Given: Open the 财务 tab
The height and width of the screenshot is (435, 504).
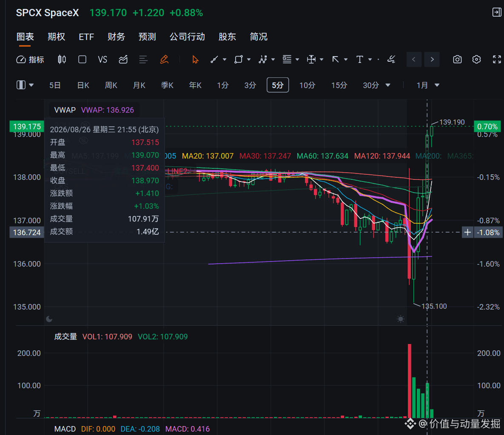Looking at the screenshot, I should [x=116, y=37].
